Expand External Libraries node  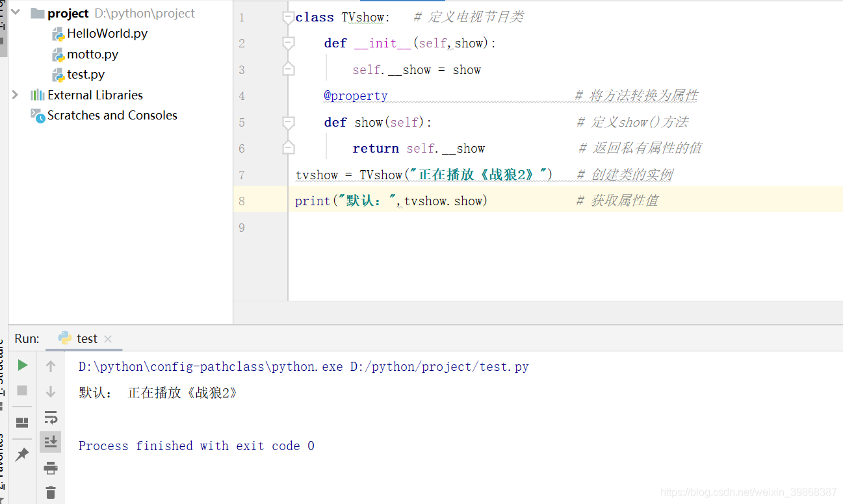[x=15, y=95]
